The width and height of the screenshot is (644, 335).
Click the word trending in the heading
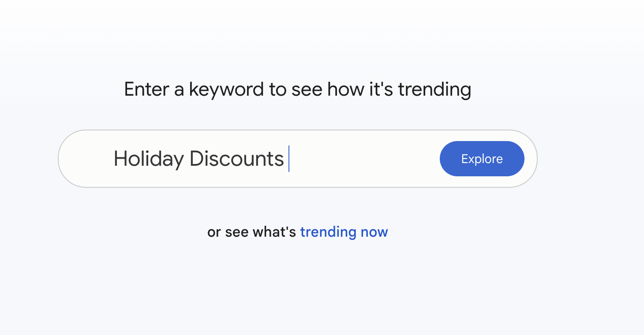434,89
